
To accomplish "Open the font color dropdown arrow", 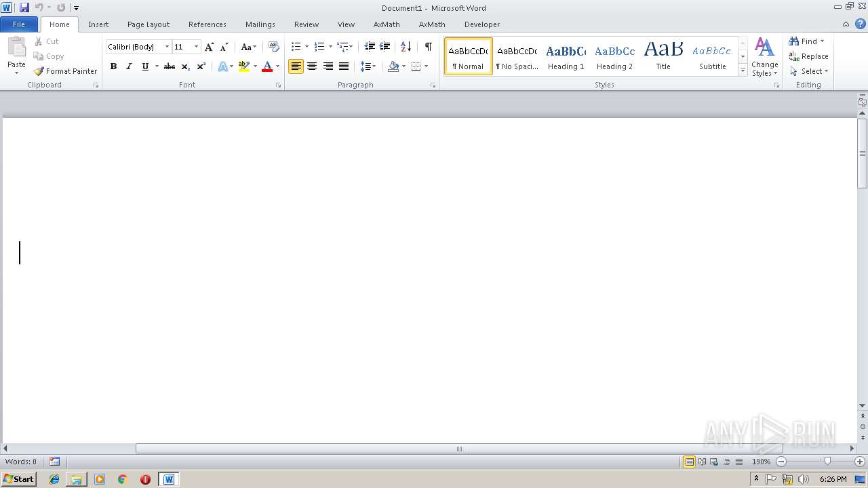I will pyautogui.click(x=277, y=66).
